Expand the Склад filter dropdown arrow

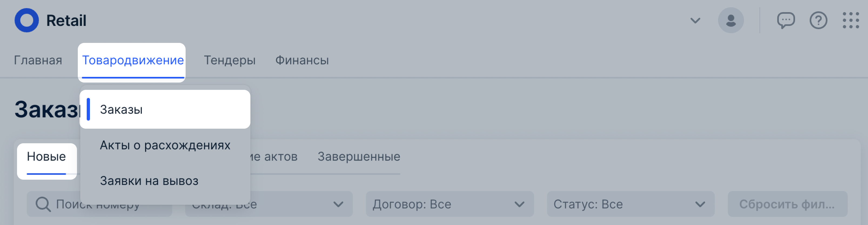click(x=338, y=204)
